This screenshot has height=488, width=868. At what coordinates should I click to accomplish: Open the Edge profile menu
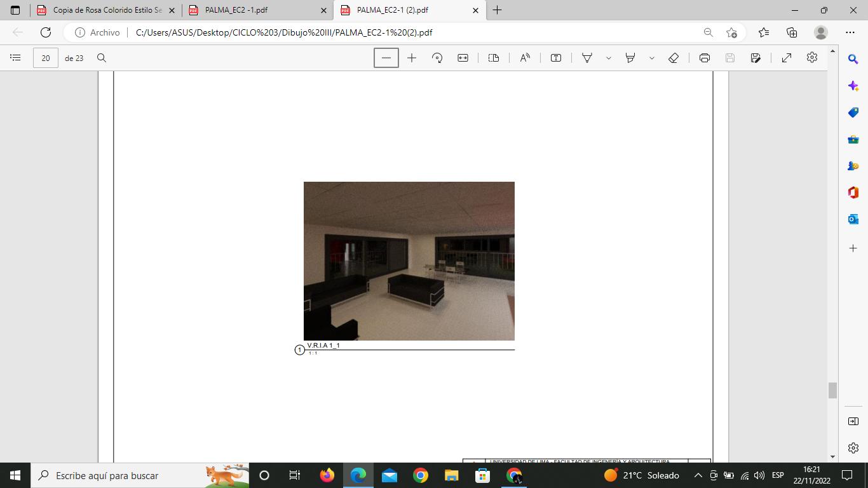pyautogui.click(x=821, y=32)
